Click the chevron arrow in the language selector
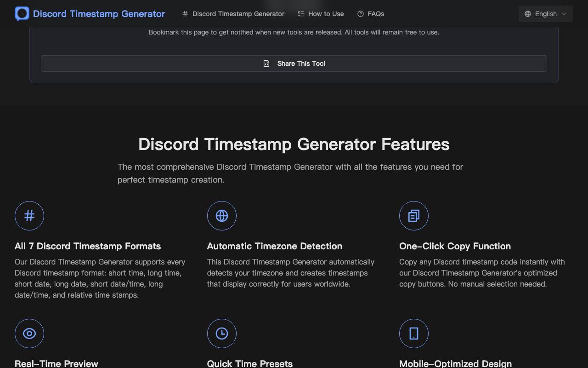 tap(564, 14)
